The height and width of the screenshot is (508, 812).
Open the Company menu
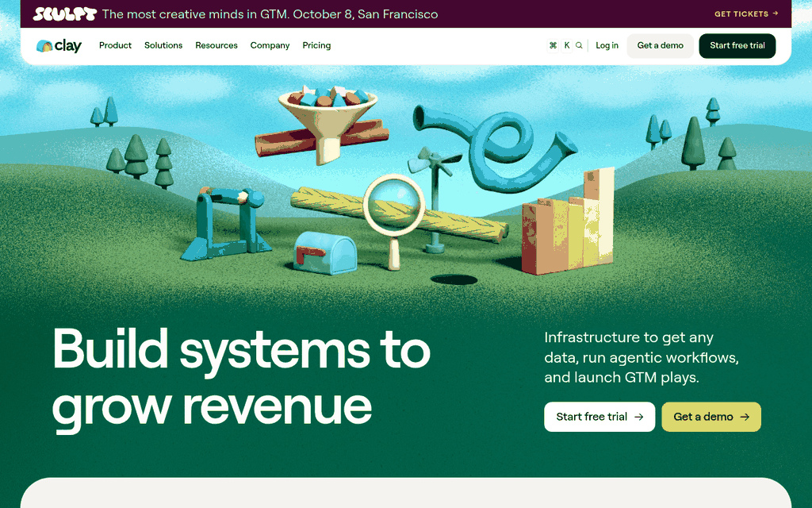click(270, 45)
